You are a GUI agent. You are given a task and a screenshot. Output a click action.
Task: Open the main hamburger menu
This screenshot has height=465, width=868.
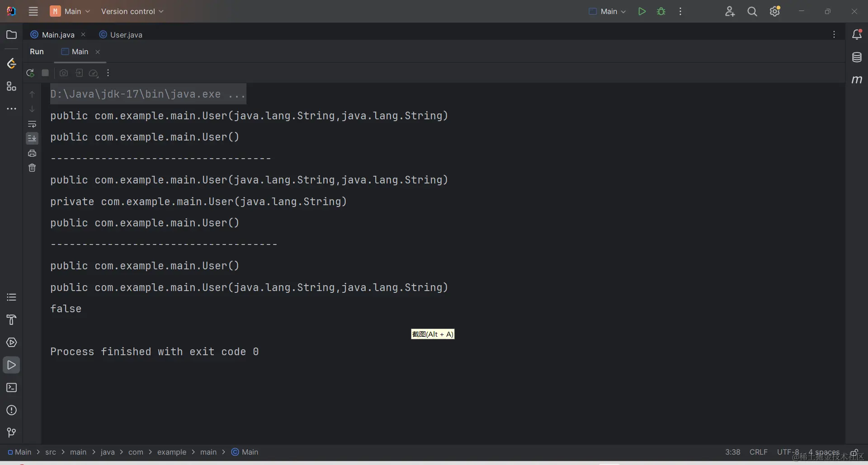pyautogui.click(x=33, y=11)
